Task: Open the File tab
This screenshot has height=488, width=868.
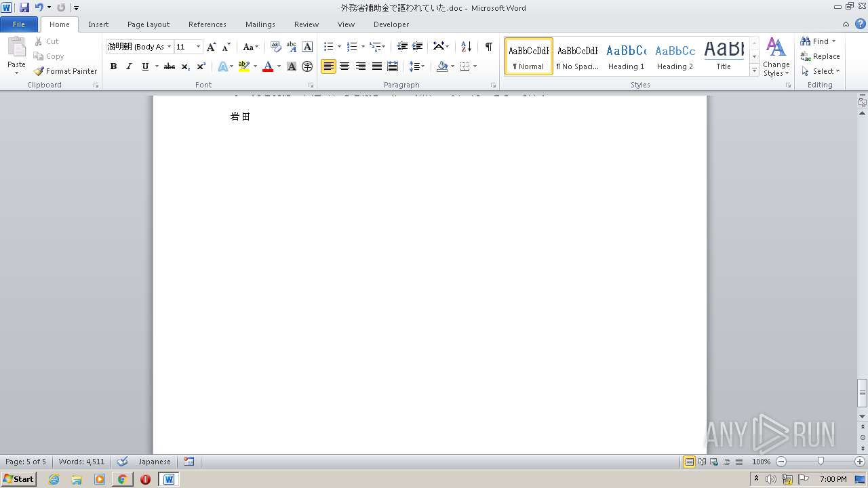Action: tap(19, 24)
